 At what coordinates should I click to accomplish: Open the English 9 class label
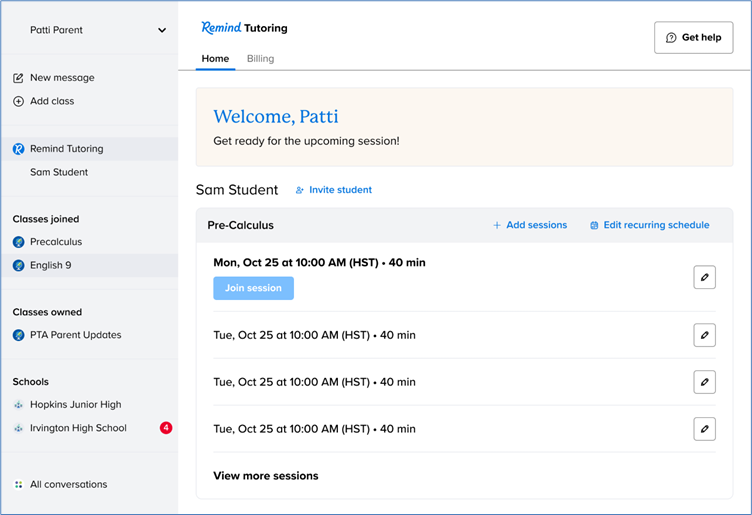(x=50, y=265)
